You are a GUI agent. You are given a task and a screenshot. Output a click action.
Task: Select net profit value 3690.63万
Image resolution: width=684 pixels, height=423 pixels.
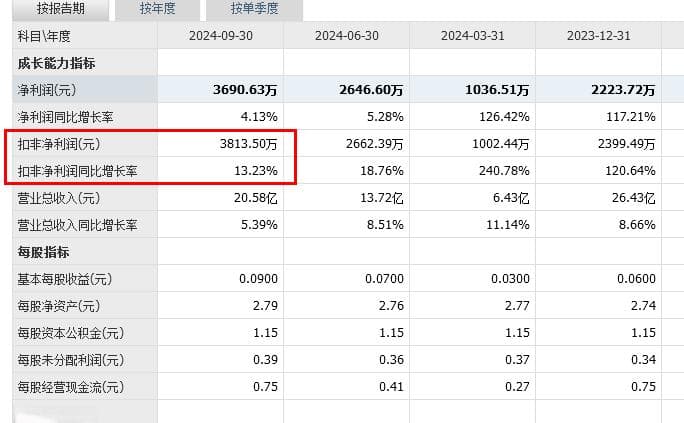[x=245, y=90]
